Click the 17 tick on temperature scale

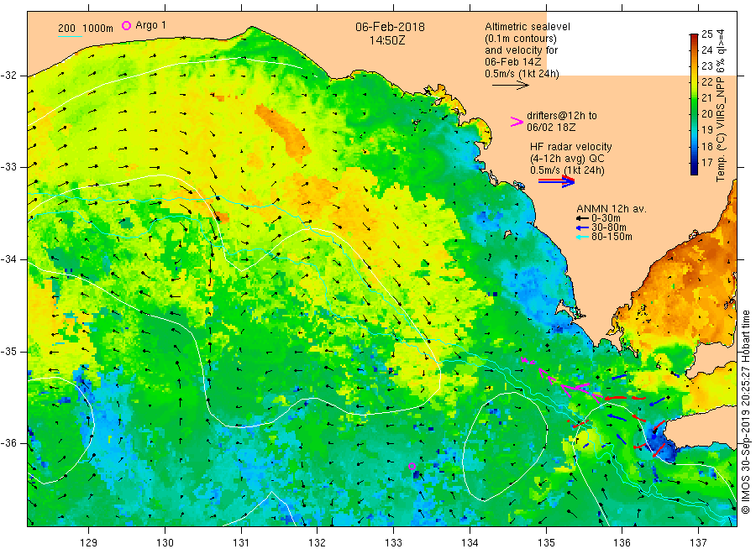click(706, 162)
